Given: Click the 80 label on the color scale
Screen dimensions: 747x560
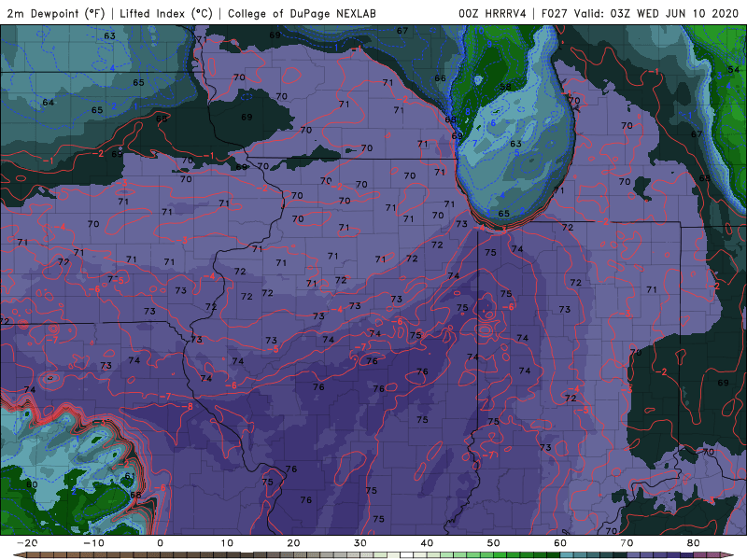Looking at the screenshot, I should [x=694, y=543].
